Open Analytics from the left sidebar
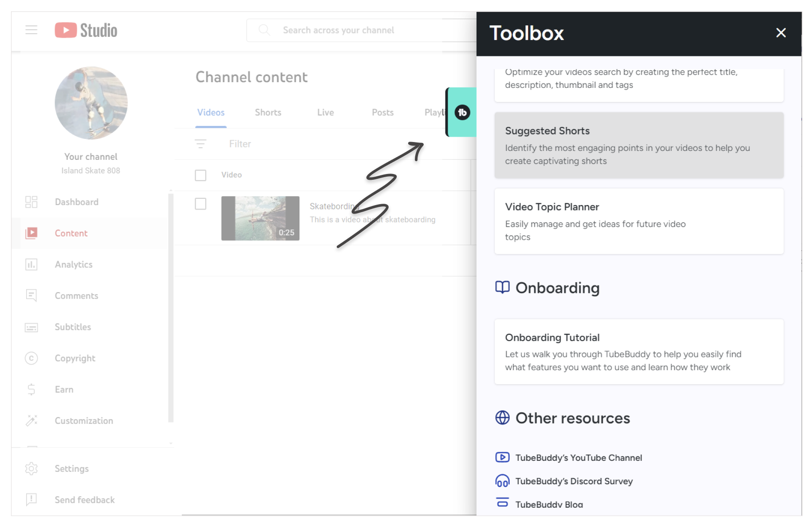812x530 pixels. pyautogui.click(x=74, y=265)
